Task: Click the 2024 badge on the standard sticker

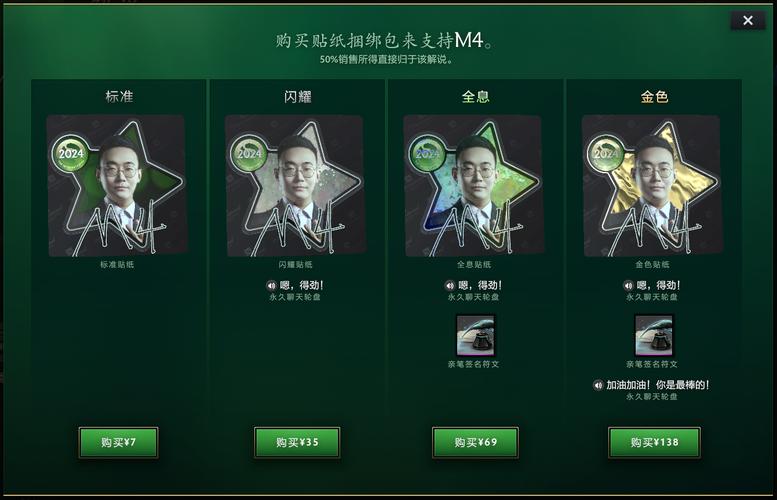Action: [x=71, y=153]
